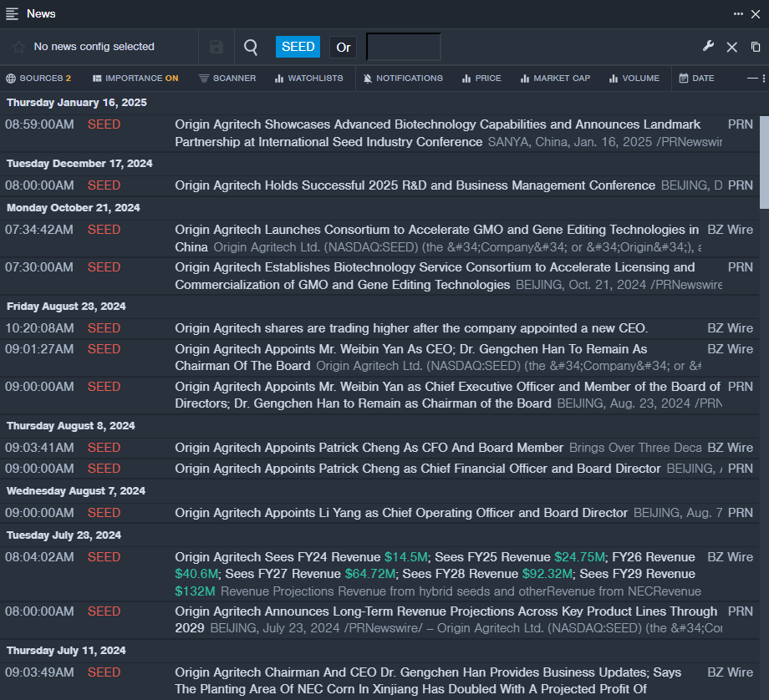Open the Watchlists filter dropdown
The height and width of the screenshot is (700, 769).
pyautogui.click(x=308, y=79)
